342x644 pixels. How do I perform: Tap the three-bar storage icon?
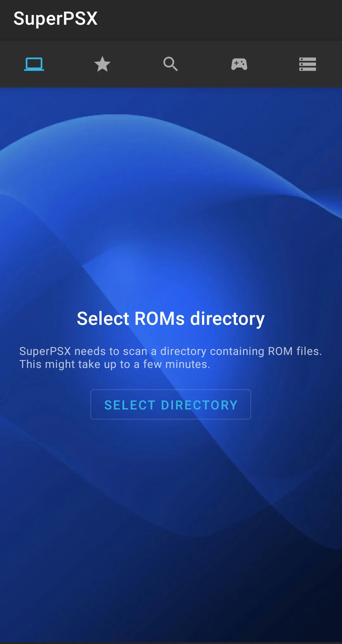coord(307,64)
